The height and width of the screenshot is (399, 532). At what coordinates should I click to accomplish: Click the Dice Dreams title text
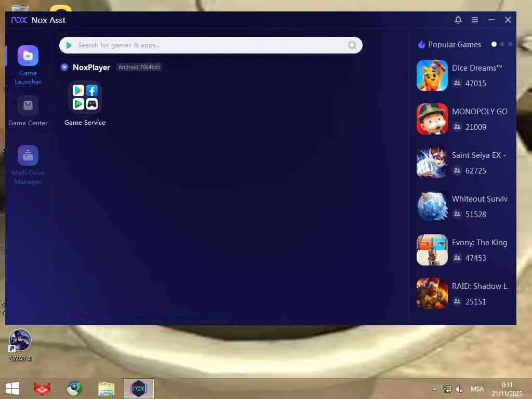click(477, 68)
